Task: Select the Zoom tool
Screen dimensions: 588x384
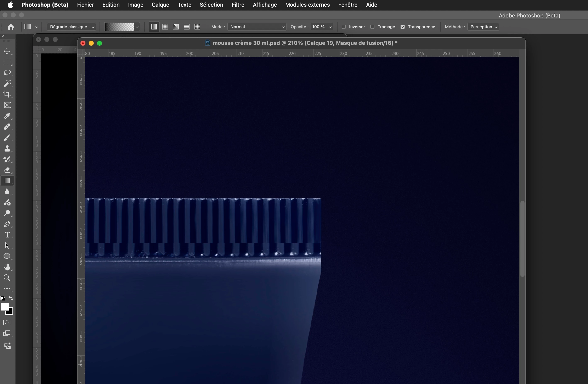Action: 7,278
